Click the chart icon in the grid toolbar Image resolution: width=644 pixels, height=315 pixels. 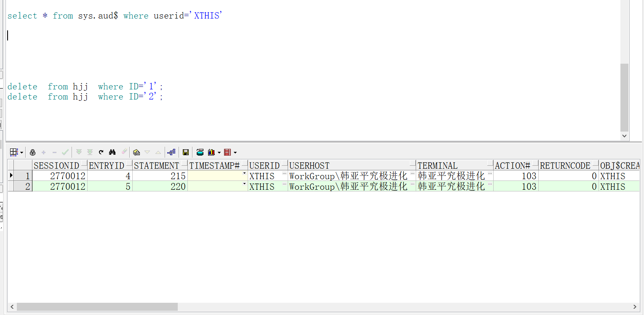211,152
